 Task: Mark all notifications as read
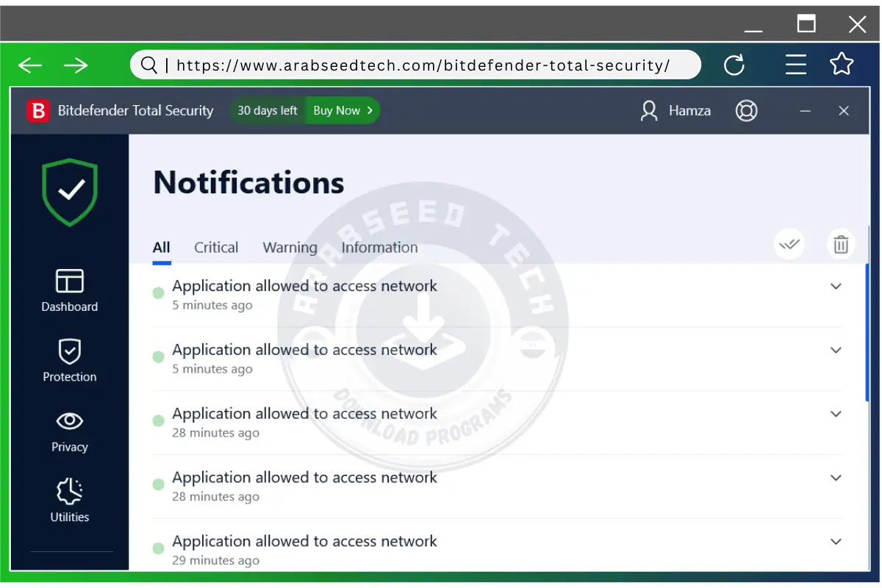pyautogui.click(x=789, y=243)
